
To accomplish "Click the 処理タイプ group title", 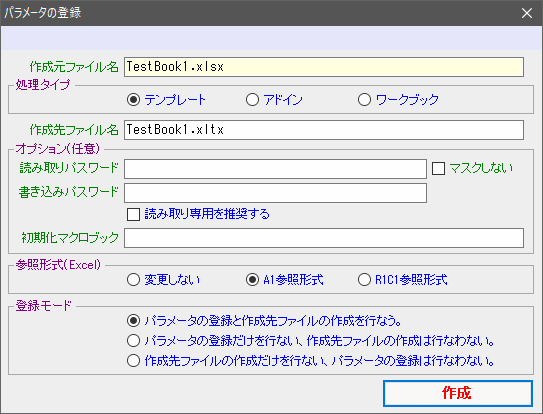I will pyautogui.click(x=43, y=85).
